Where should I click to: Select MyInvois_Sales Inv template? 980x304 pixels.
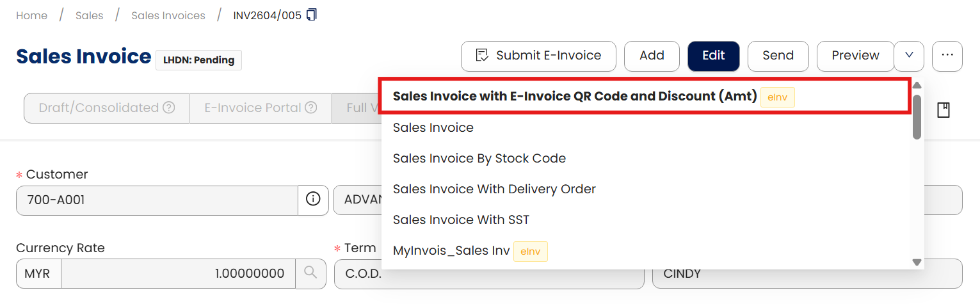[x=451, y=251]
